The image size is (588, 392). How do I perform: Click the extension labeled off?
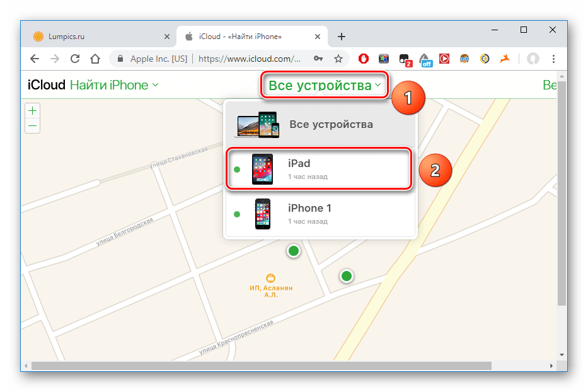(425, 60)
